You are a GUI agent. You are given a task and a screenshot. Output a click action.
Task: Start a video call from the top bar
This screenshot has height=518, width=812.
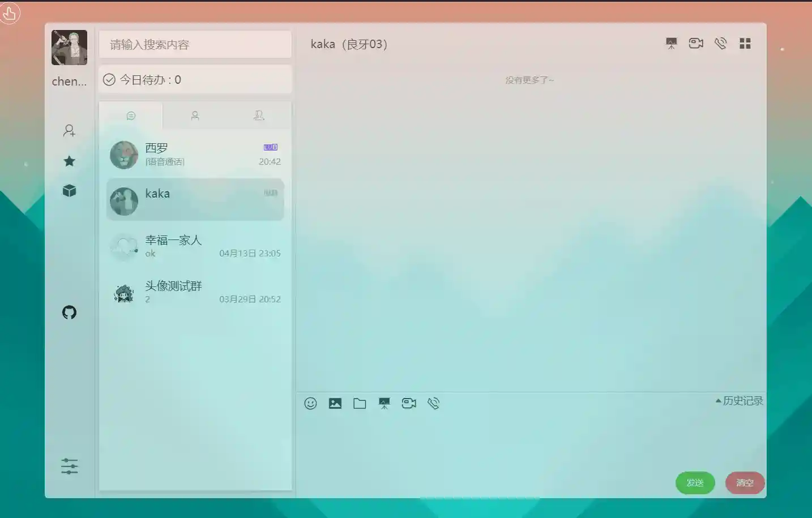pyautogui.click(x=696, y=43)
